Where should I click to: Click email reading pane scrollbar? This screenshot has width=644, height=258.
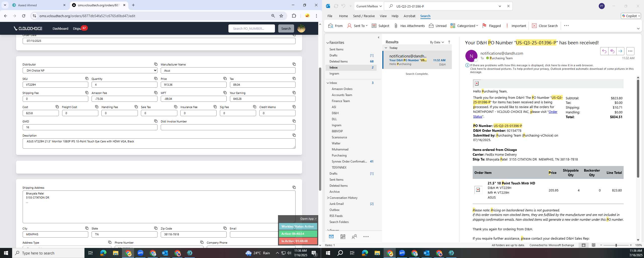[x=638, y=128]
